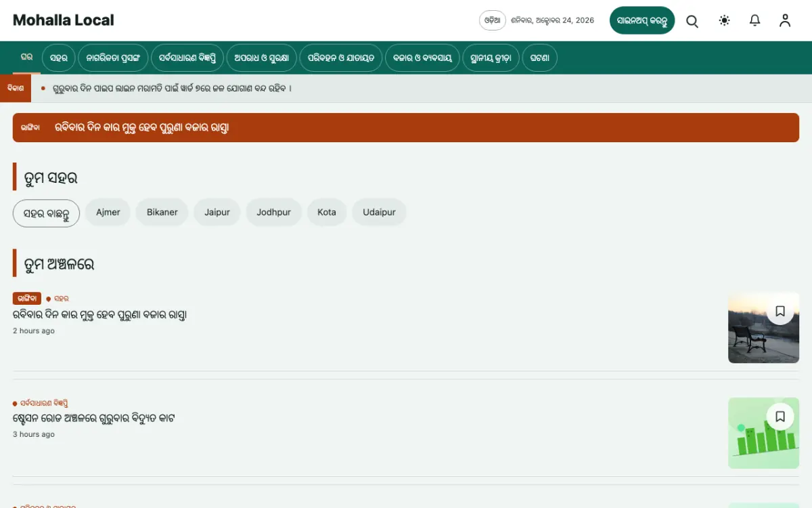Open the ସ୍ଥାନୀୟ କ୍ରୀଡ଼ା sports tab
The image size is (812, 508).
pos(491,58)
